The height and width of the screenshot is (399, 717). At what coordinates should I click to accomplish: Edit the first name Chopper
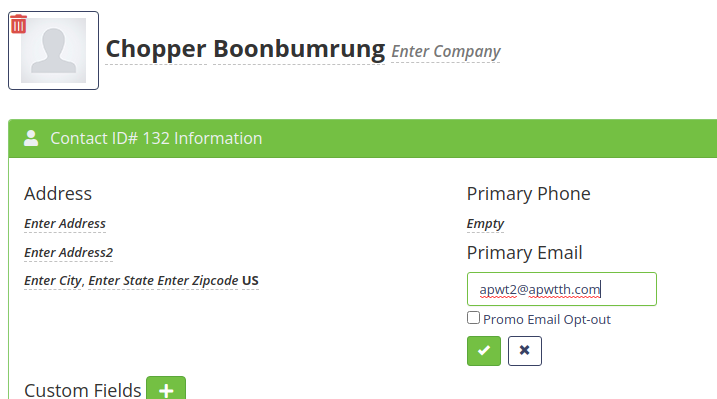(156, 49)
